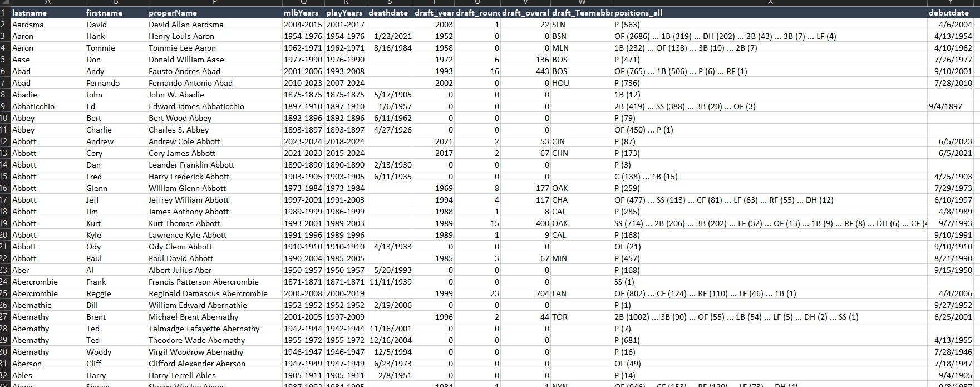The image size is (980, 387).
Task: Select the deathdate header cell
Action: (x=388, y=13)
